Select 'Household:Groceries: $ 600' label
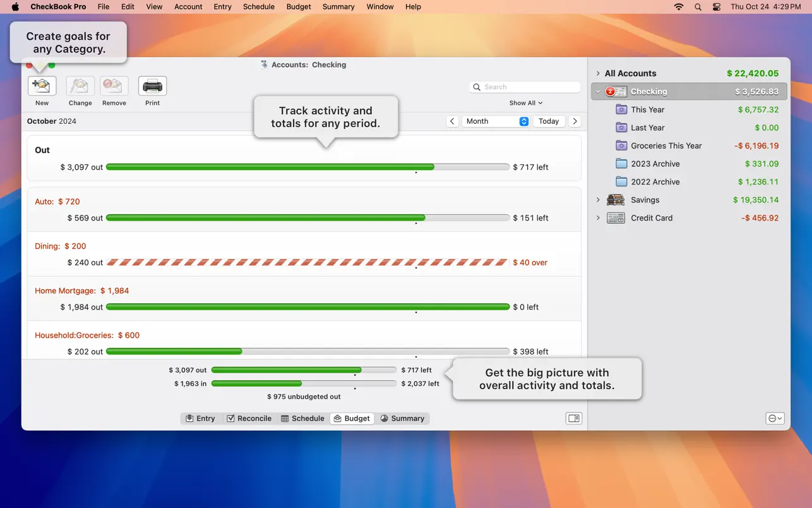Image resolution: width=812 pixels, height=508 pixels. (87, 336)
